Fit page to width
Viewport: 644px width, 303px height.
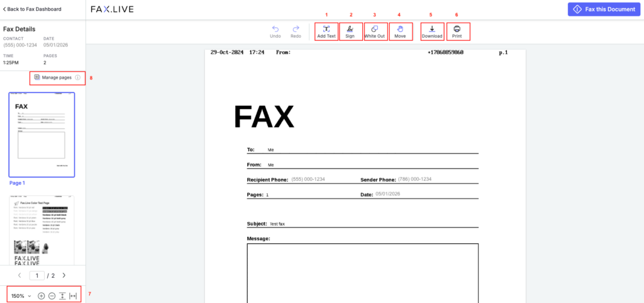[73, 295]
